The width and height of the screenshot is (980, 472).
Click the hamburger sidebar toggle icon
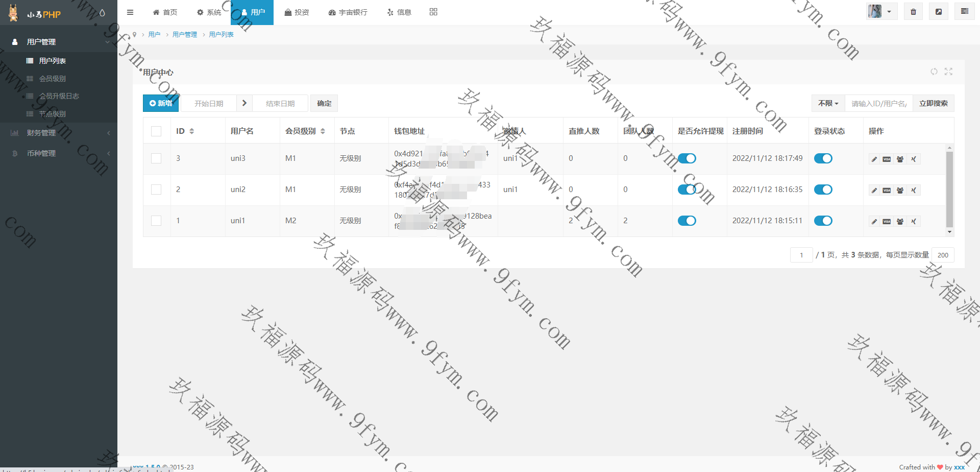click(x=130, y=12)
